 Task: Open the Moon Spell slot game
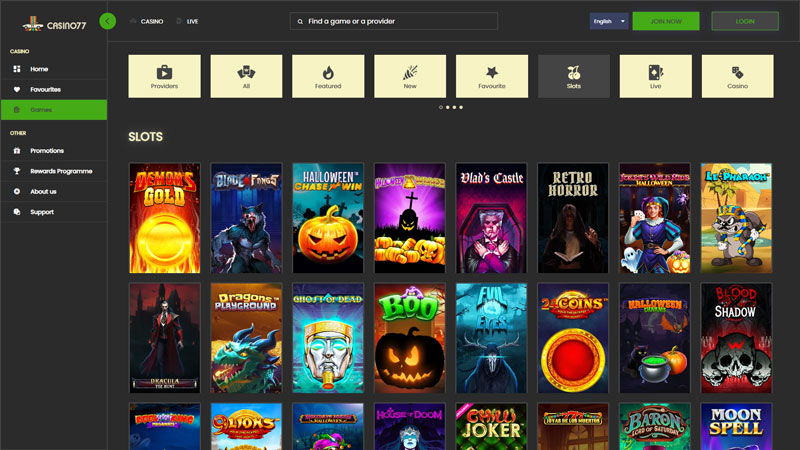pyautogui.click(x=736, y=427)
